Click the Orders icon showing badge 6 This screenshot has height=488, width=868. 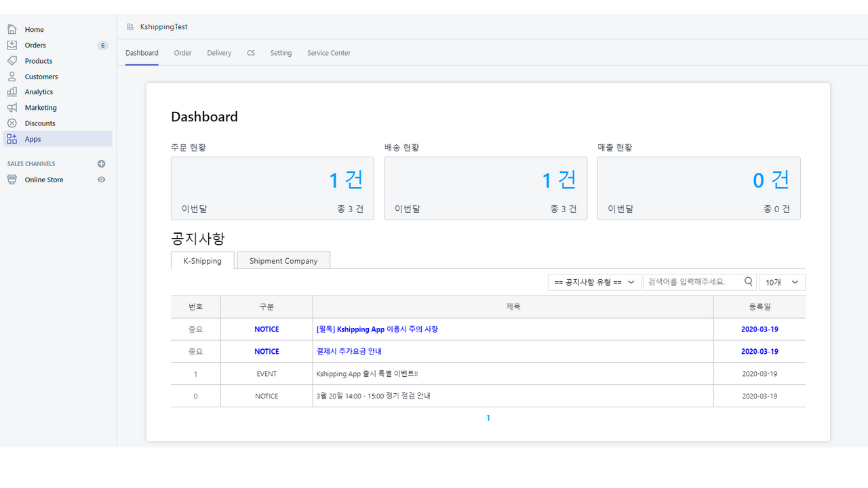pyautogui.click(x=12, y=45)
